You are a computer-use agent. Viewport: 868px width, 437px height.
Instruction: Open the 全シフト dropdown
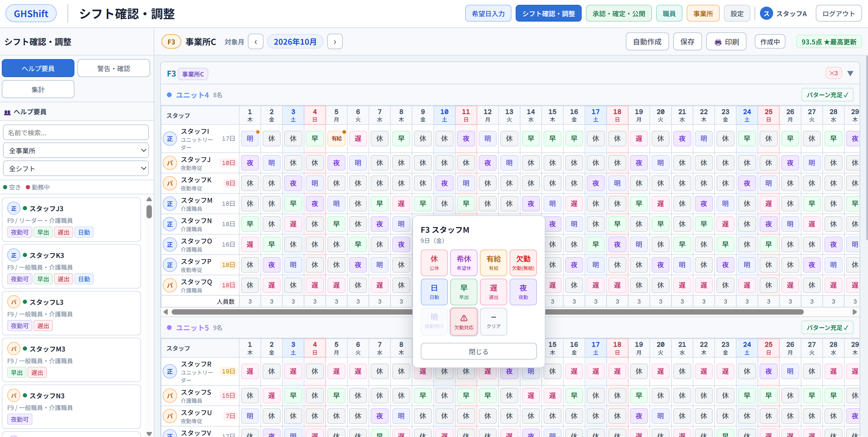(x=76, y=168)
